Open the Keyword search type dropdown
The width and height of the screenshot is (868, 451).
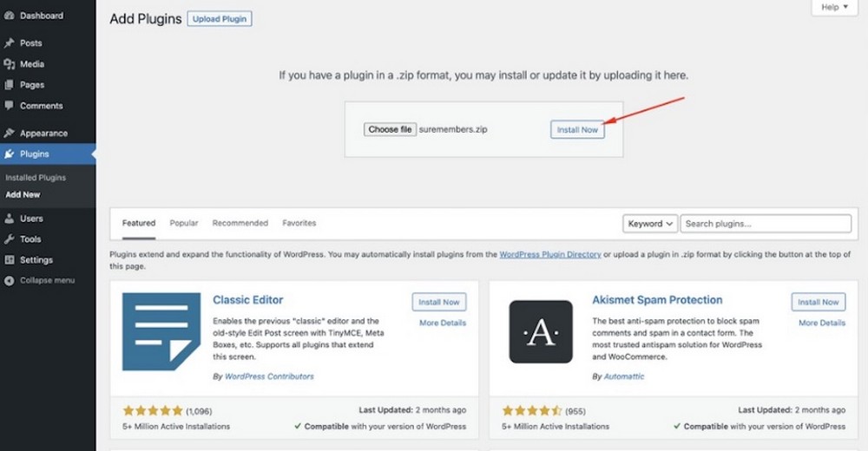pos(650,224)
